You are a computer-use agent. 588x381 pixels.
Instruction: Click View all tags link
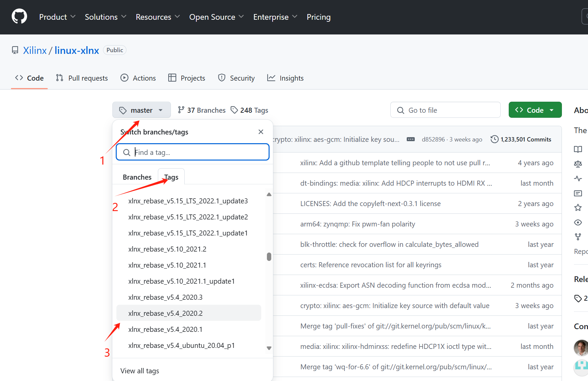(x=140, y=371)
